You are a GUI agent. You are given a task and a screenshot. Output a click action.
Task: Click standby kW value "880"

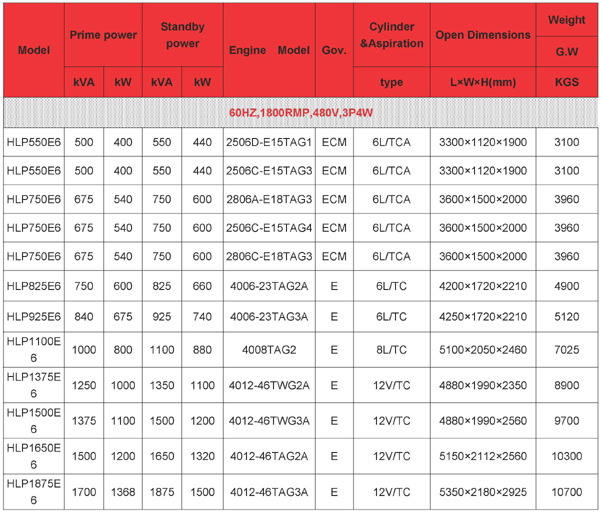(x=202, y=349)
